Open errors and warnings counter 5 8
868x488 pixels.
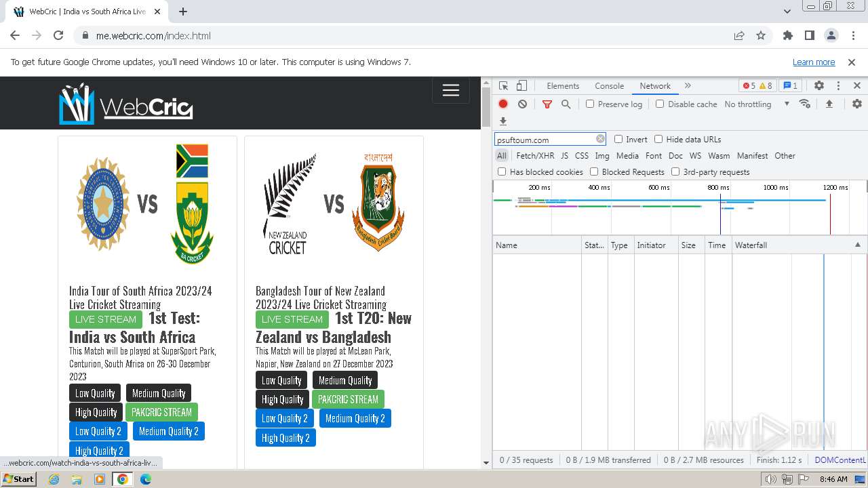tap(757, 86)
